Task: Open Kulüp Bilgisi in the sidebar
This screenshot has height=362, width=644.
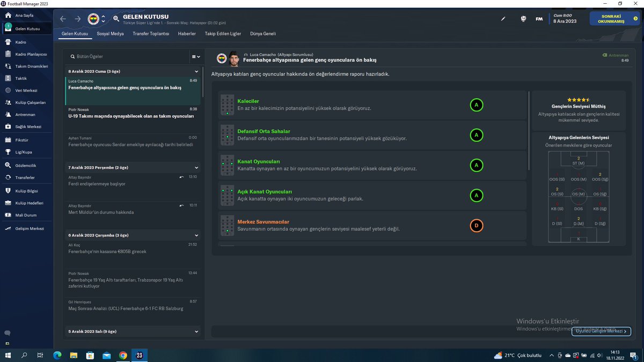Action: [x=26, y=191]
